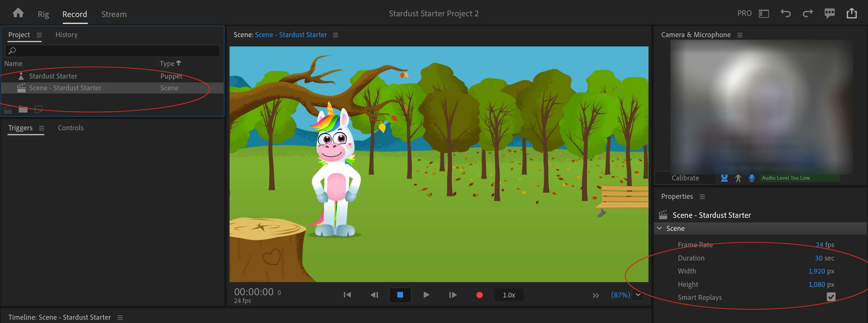
Task: Go to the Home screen icon
Action: pyautogui.click(x=18, y=13)
